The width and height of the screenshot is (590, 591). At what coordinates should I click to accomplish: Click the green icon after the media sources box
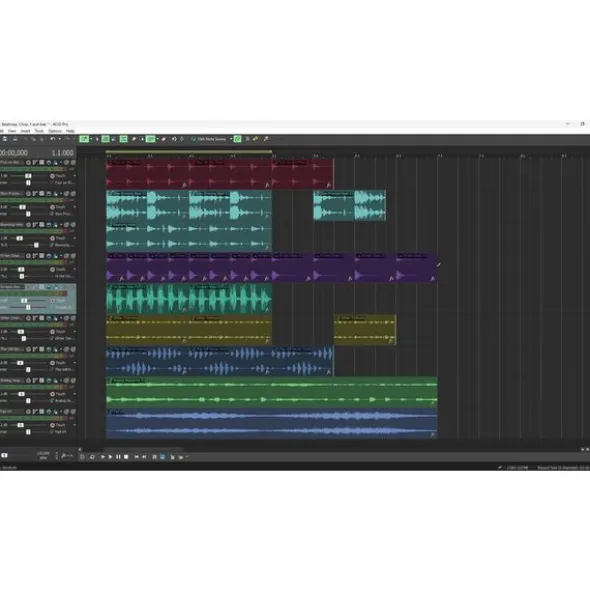tap(238, 139)
